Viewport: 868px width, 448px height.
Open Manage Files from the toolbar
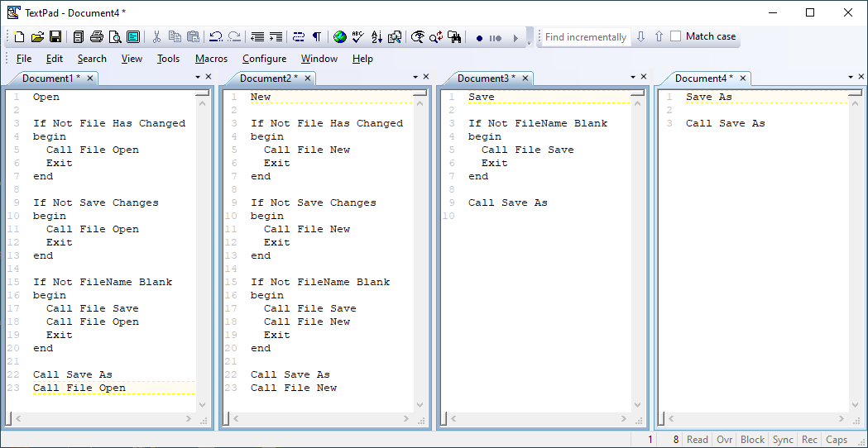[79, 37]
